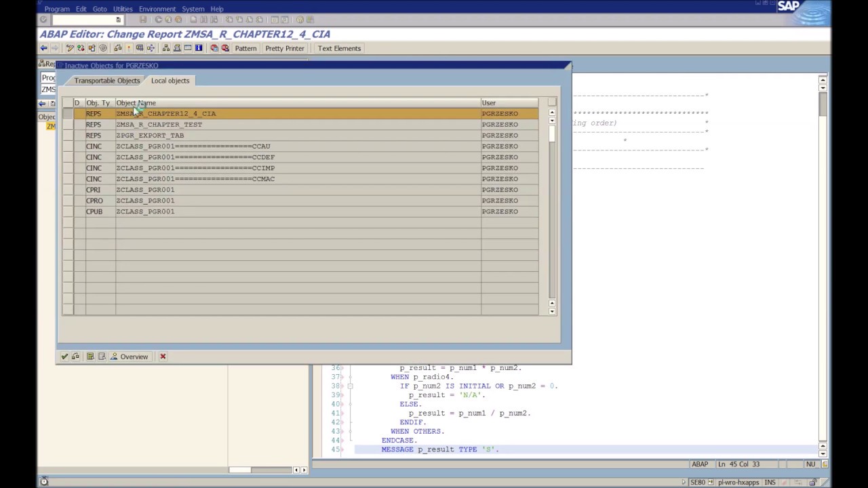Click the CPRO object type cell
868x488 pixels.
click(x=100, y=201)
